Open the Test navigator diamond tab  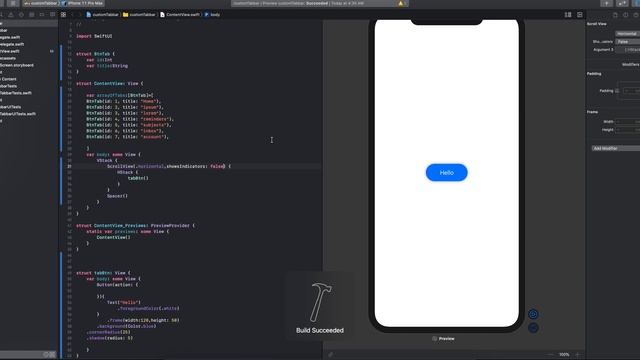click(21, 14)
